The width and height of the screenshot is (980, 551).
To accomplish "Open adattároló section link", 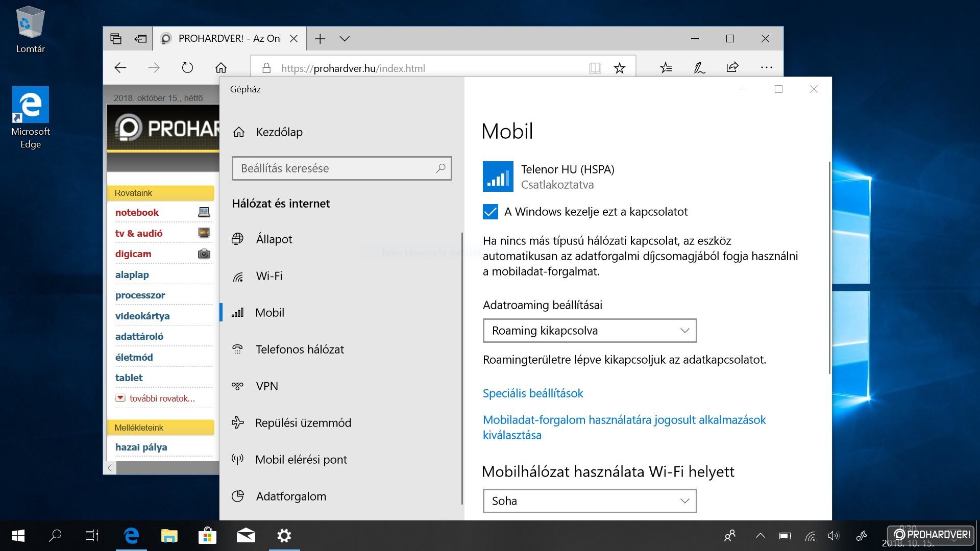I will 139,336.
